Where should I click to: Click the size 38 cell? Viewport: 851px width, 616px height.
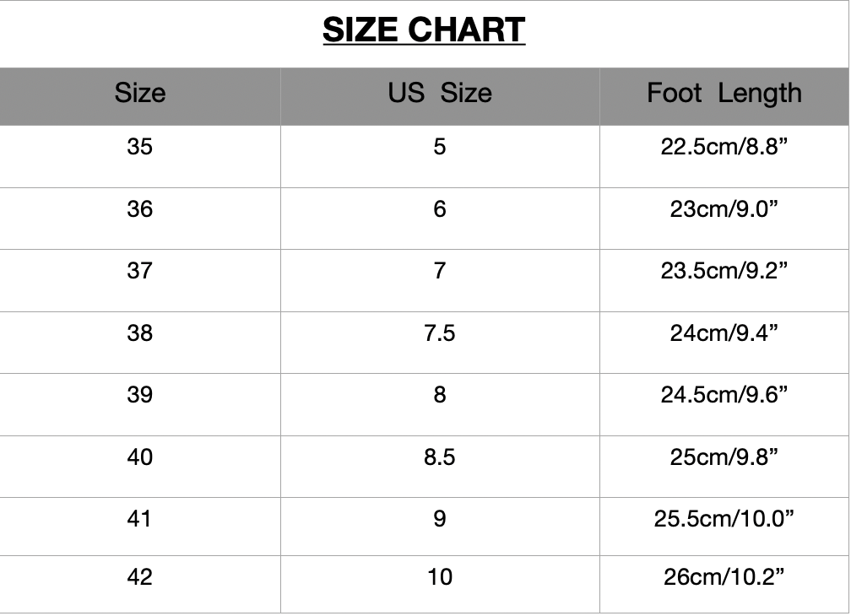coord(140,332)
